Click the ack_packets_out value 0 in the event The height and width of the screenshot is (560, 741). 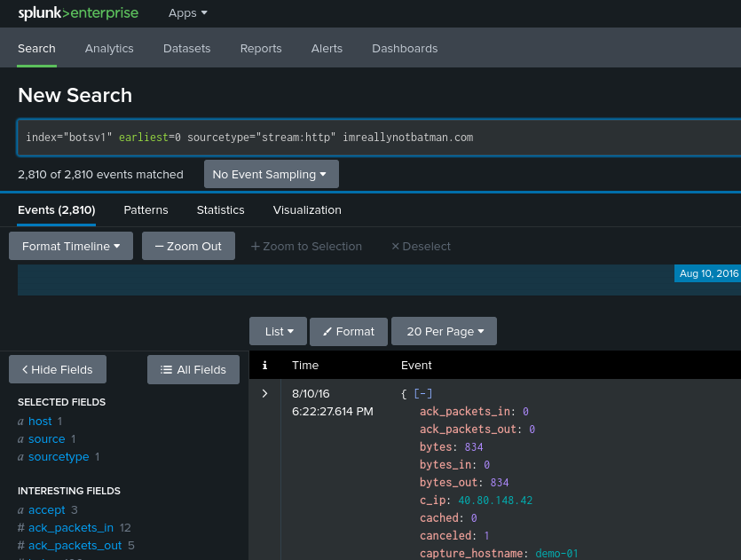pyautogui.click(x=532, y=430)
